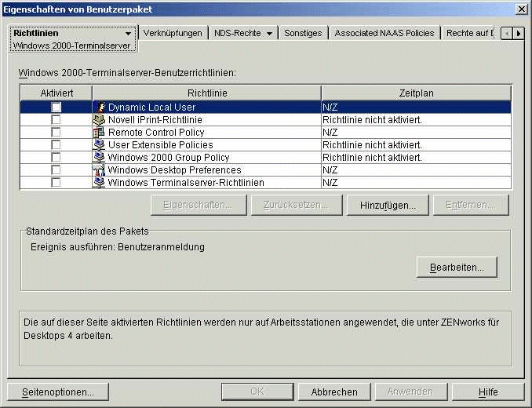This screenshot has width=532, height=408.
Task: Tick the Windows Desktop Preferences checkbox
Action: (56, 170)
